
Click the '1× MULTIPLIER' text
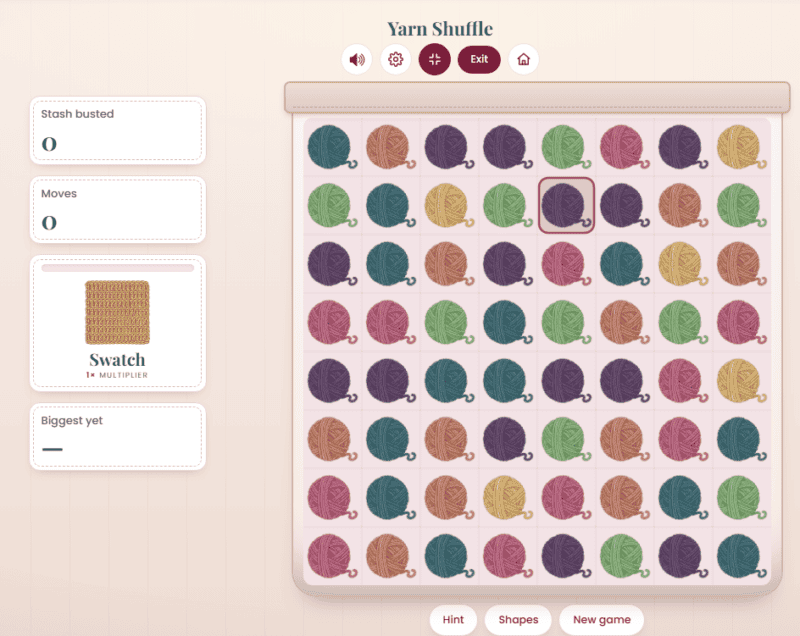[117, 375]
